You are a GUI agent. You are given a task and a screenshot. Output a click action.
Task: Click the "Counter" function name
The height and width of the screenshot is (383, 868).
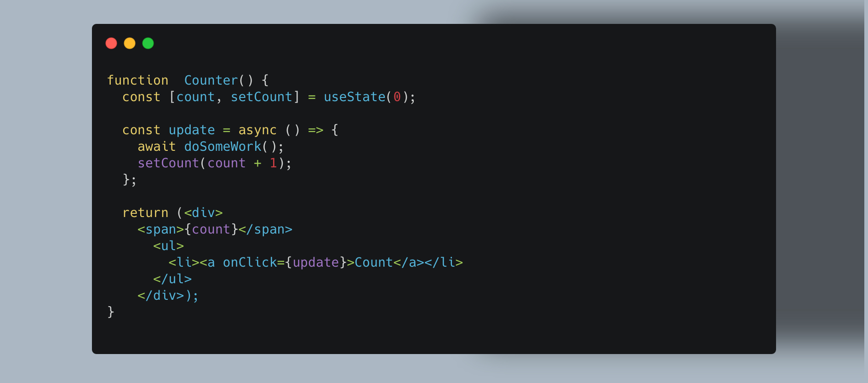211,80
